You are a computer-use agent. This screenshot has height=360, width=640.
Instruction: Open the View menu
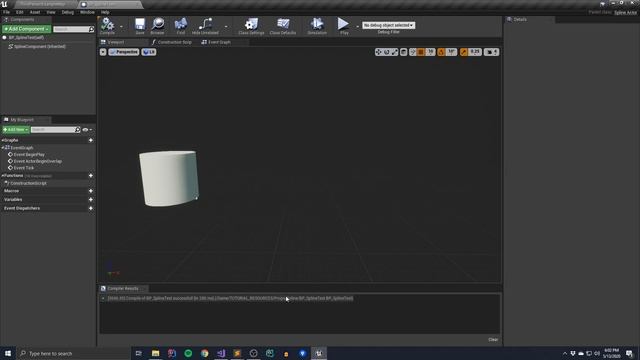[51, 12]
